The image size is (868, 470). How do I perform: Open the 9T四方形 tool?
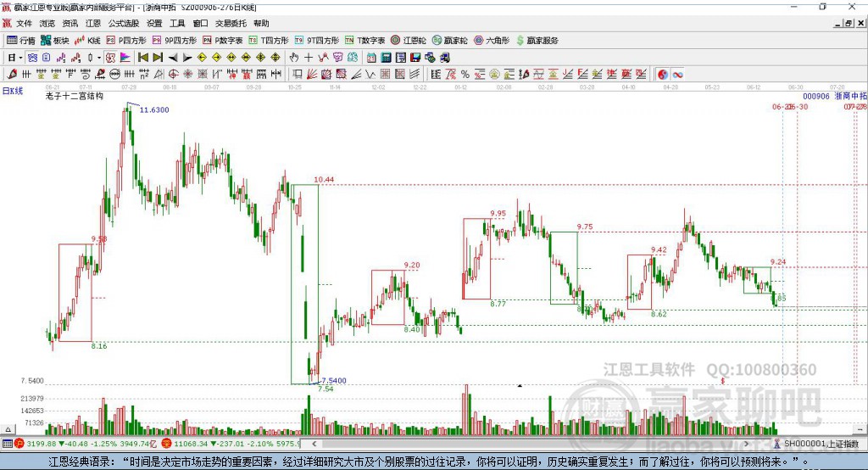[317, 41]
